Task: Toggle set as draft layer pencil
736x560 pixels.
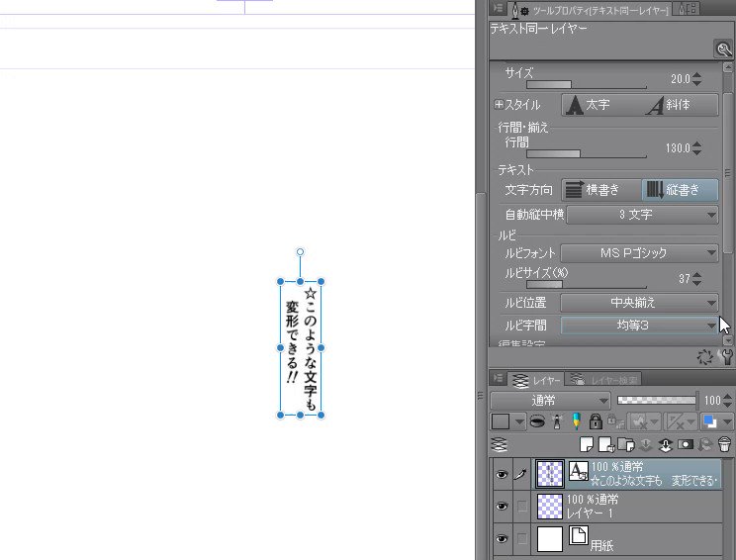Action: (x=577, y=421)
